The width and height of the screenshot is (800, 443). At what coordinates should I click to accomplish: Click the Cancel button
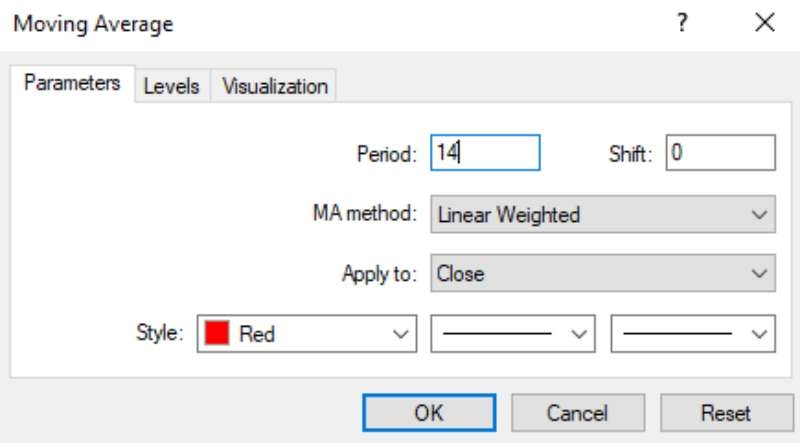click(x=578, y=412)
